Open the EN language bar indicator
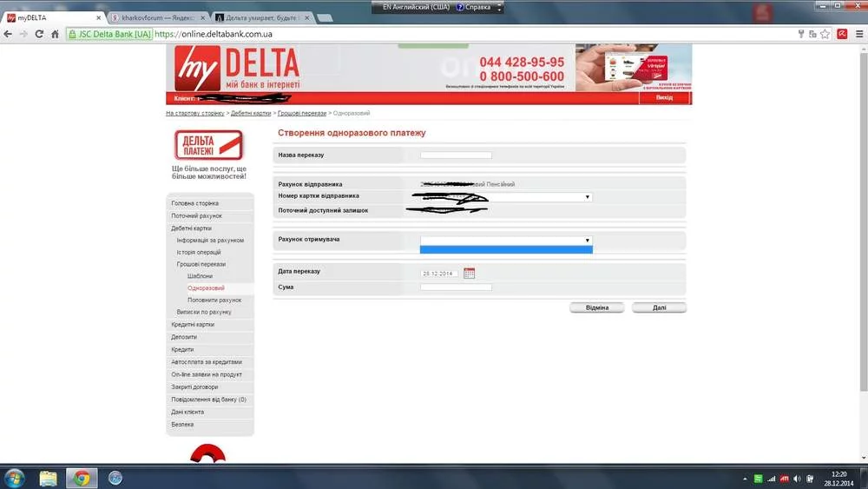The width and height of the screenshot is (868, 489). [x=416, y=7]
